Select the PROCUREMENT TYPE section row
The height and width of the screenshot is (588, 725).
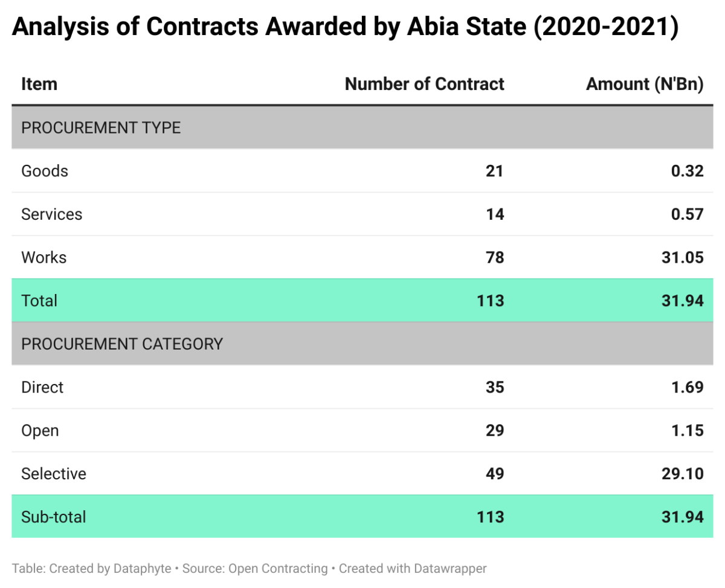click(101, 128)
